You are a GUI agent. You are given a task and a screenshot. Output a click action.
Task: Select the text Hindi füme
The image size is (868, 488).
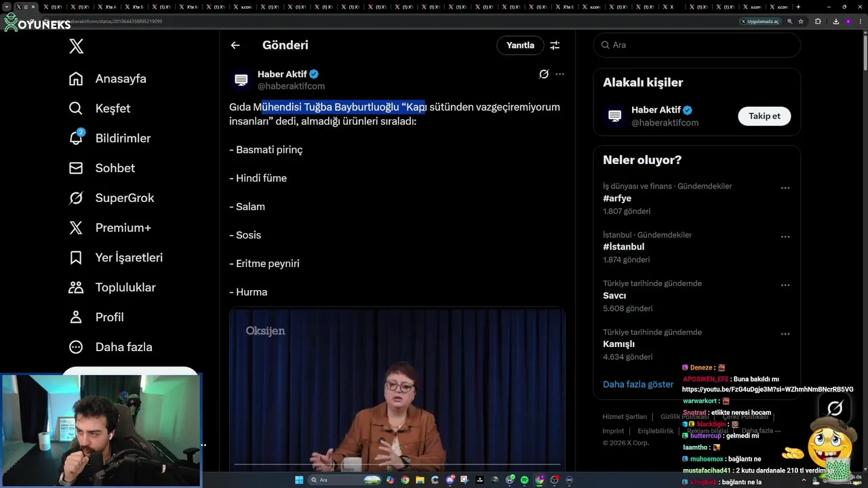pos(261,178)
